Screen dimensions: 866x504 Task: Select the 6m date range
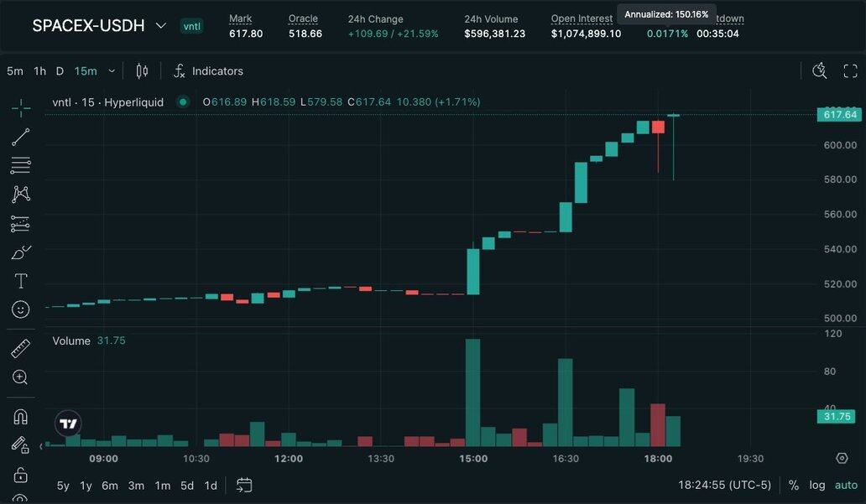tap(110, 486)
